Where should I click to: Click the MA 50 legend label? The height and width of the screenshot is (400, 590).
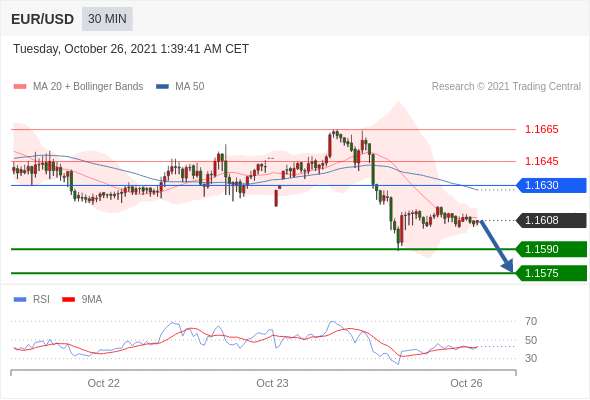click(x=190, y=87)
